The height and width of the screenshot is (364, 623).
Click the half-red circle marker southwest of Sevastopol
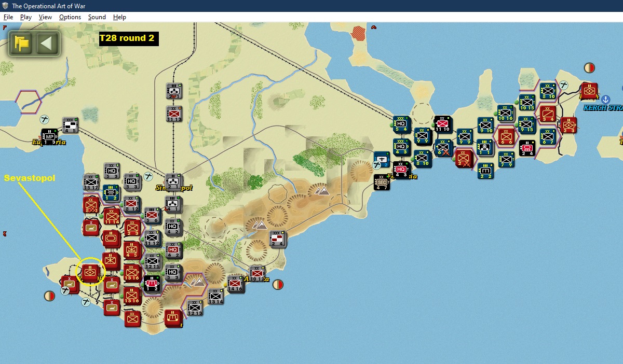(49, 296)
